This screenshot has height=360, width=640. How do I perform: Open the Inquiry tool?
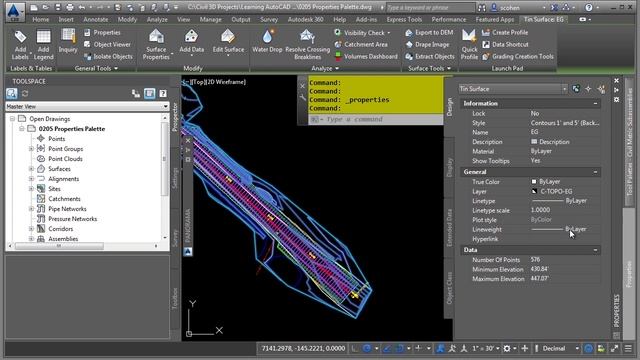click(68, 42)
